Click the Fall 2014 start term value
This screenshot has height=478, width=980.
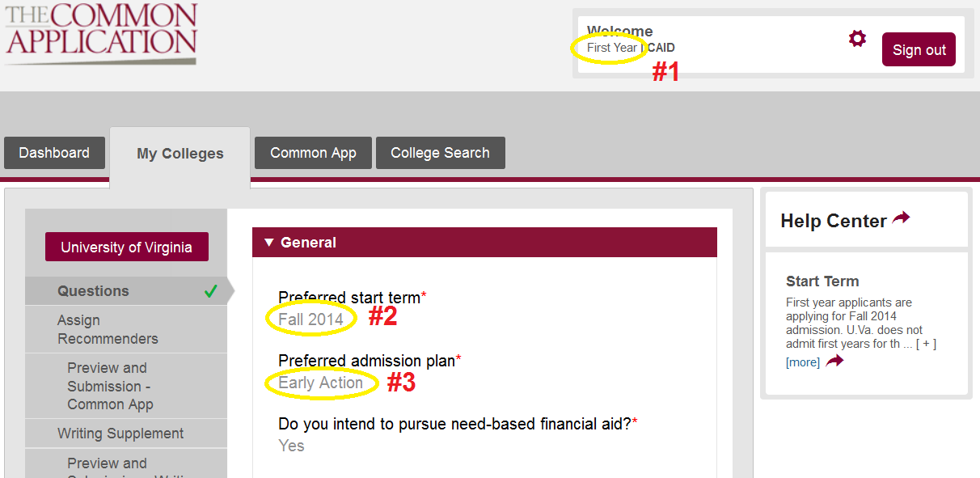click(311, 319)
